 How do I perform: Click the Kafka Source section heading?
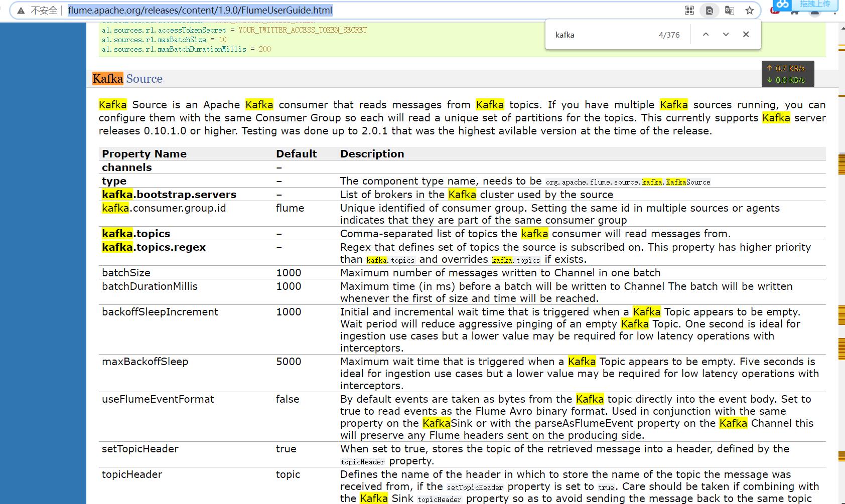[x=127, y=79]
